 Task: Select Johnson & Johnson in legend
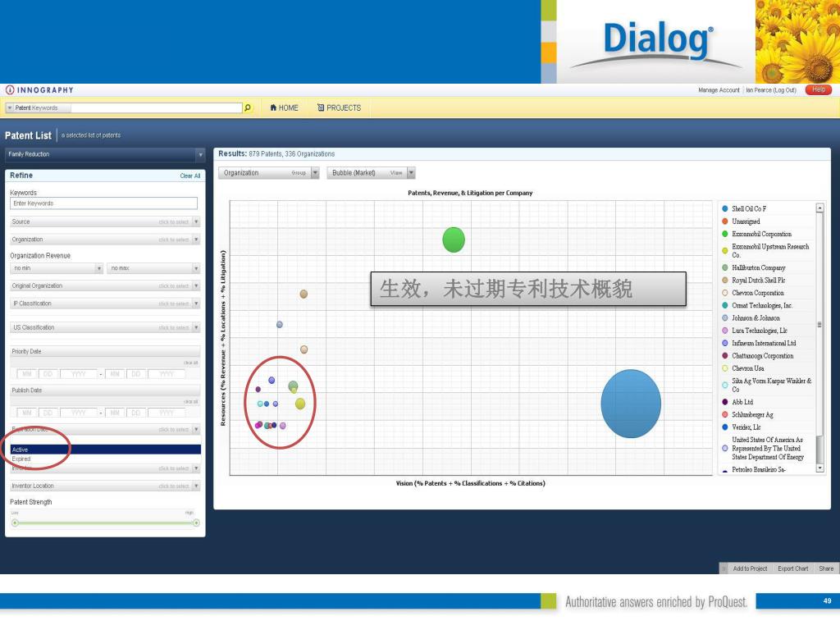(x=756, y=318)
